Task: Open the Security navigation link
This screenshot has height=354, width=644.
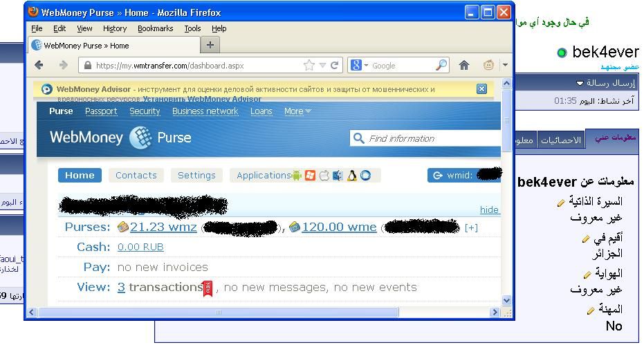Action: click(x=145, y=111)
